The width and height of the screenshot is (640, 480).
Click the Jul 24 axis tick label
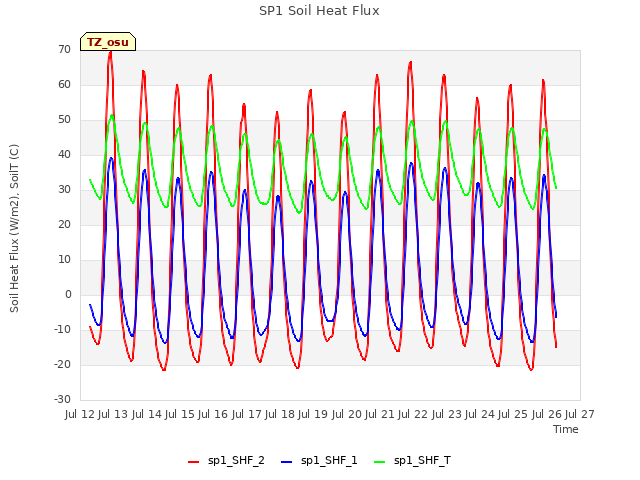tap(480, 414)
